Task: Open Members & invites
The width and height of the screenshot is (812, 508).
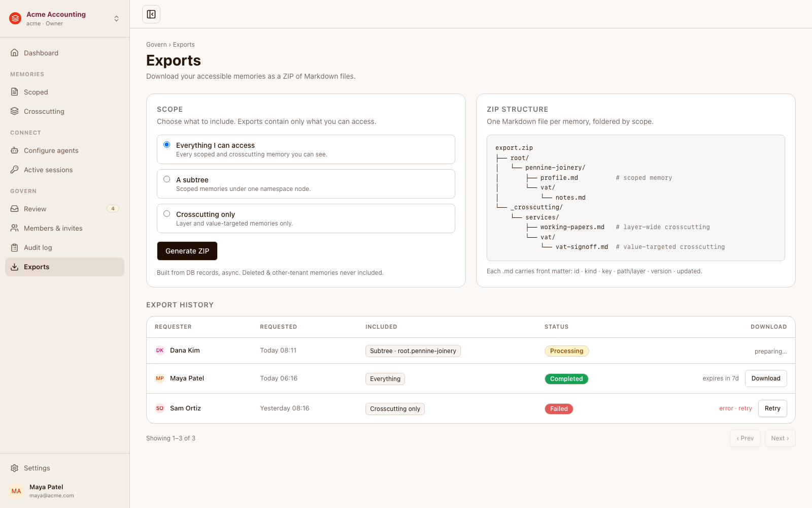Action: (x=64, y=228)
